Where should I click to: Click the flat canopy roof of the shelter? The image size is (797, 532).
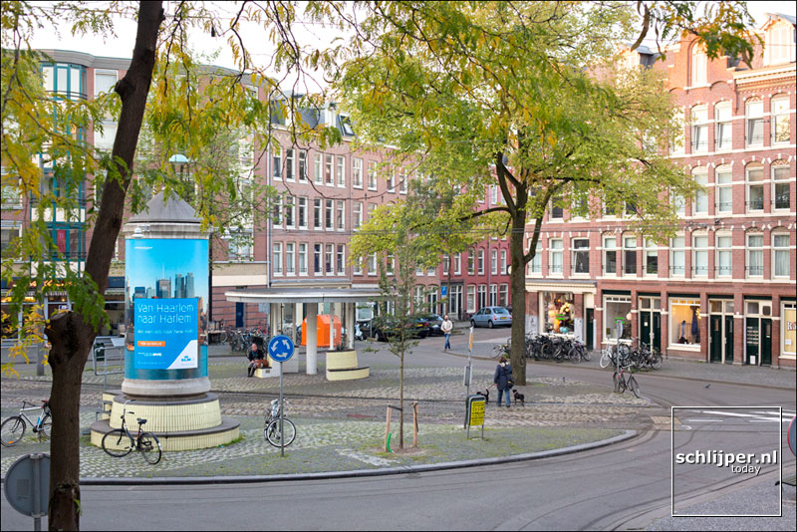[x=299, y=296]
